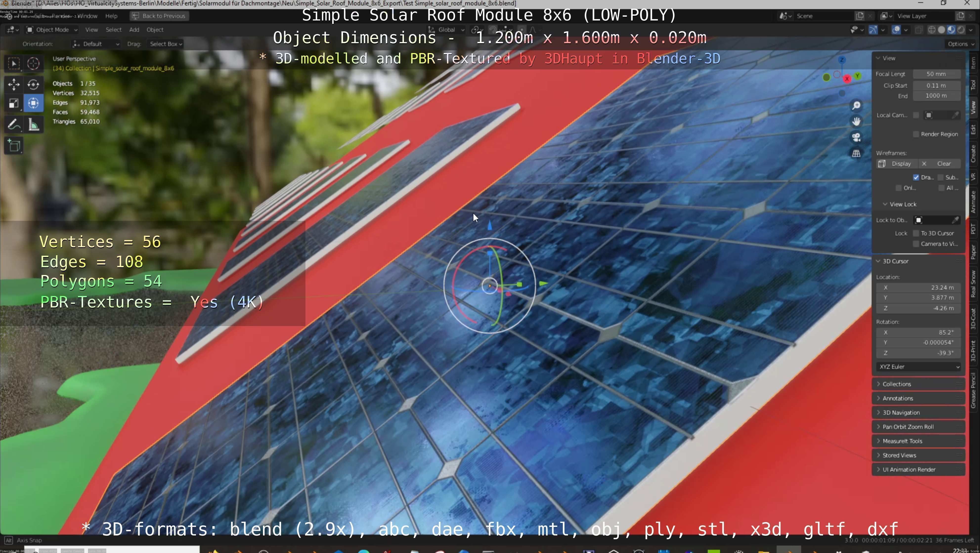Enable Camera to View lock checkbox
Image resolution: width=980 pixels, height=553 pixels.
click(x=916, y=244)
